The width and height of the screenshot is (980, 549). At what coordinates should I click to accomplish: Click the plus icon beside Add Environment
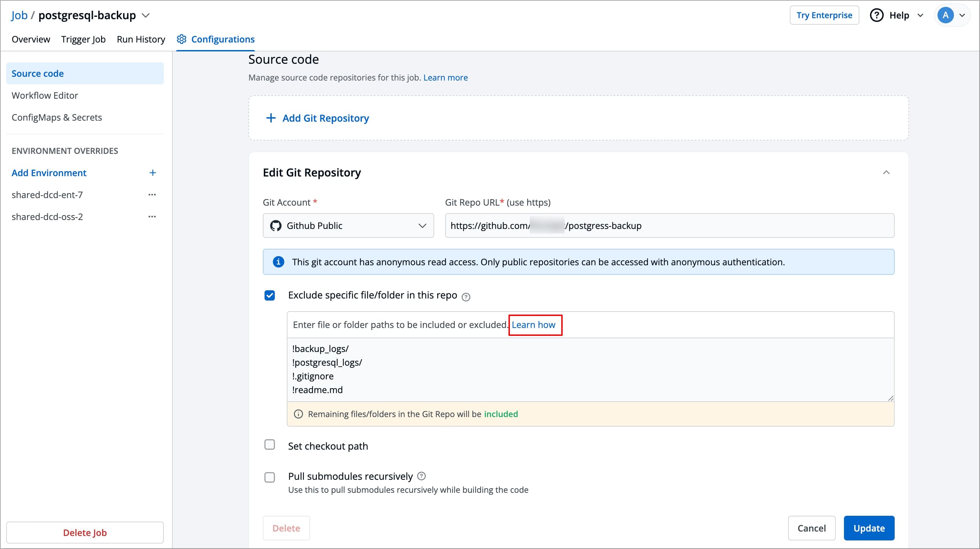[x=152, y=173]
